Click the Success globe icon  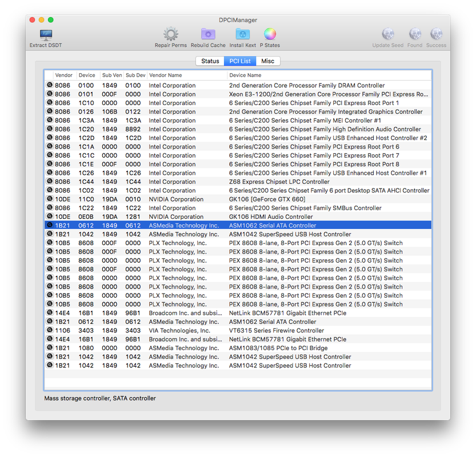click(x=436, y=34)
